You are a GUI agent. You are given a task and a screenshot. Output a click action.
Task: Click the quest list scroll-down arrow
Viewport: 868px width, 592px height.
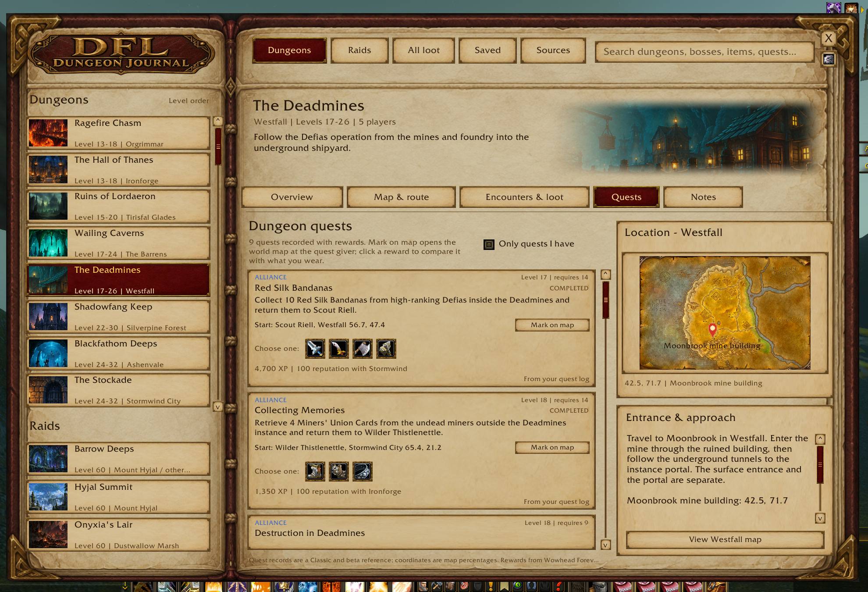(x=605, y=545)
